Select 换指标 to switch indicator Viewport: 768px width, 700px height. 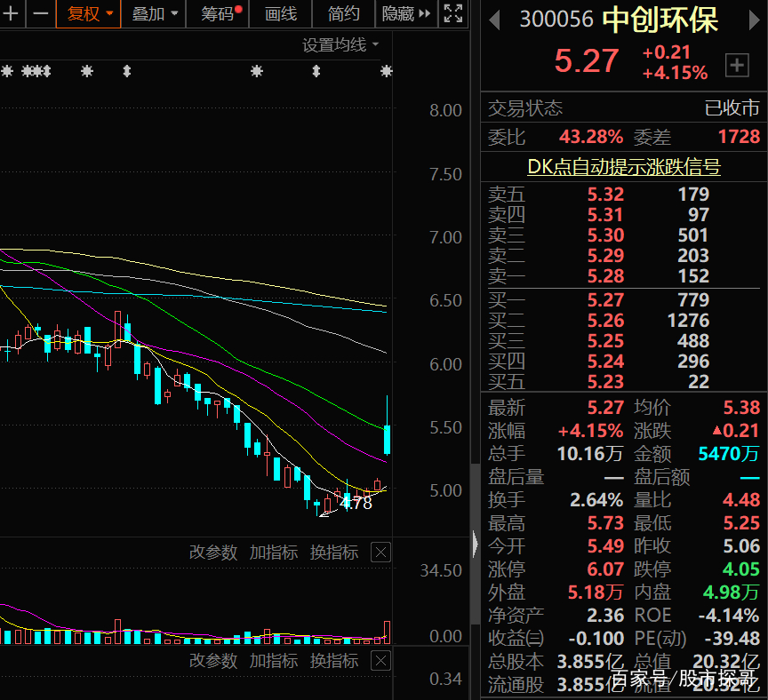[x=334, y=552]
